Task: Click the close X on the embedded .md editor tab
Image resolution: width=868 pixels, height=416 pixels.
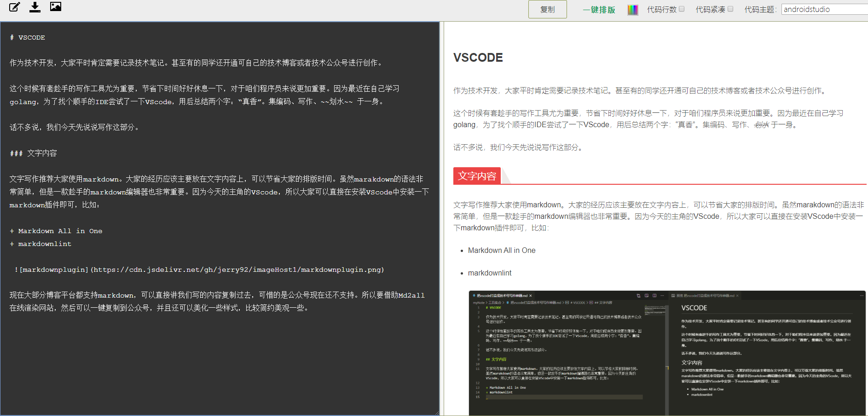Action: coord(531,296)
